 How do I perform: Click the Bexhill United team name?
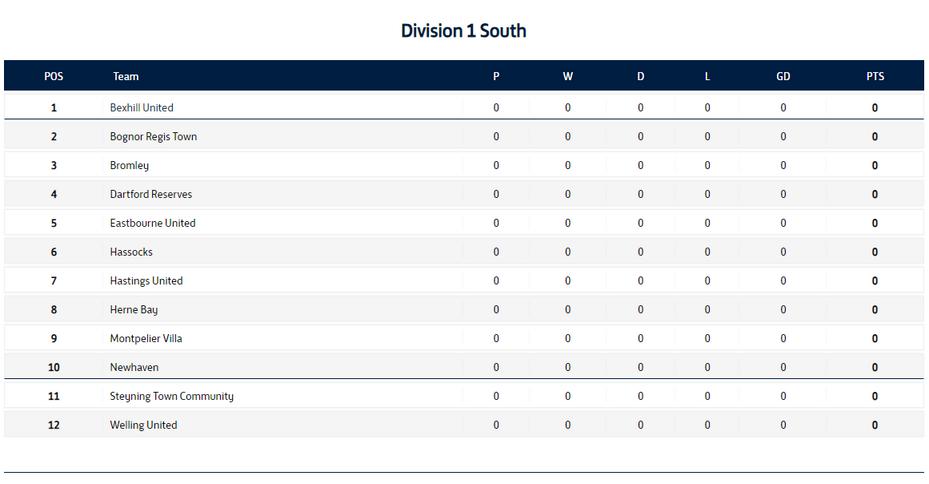click(x=142, y=108)
